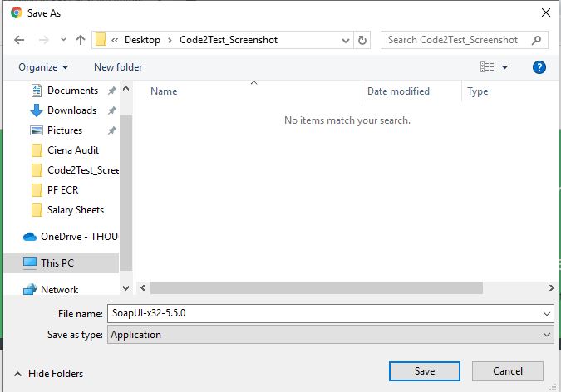The image size is (561, 392).
Task: Click the Save button
Action: point(425,371)
